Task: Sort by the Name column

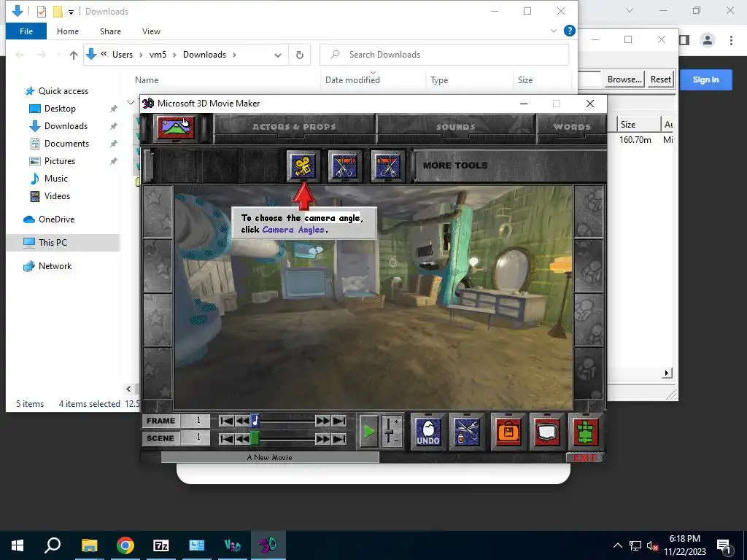Action: coord(147,80)
